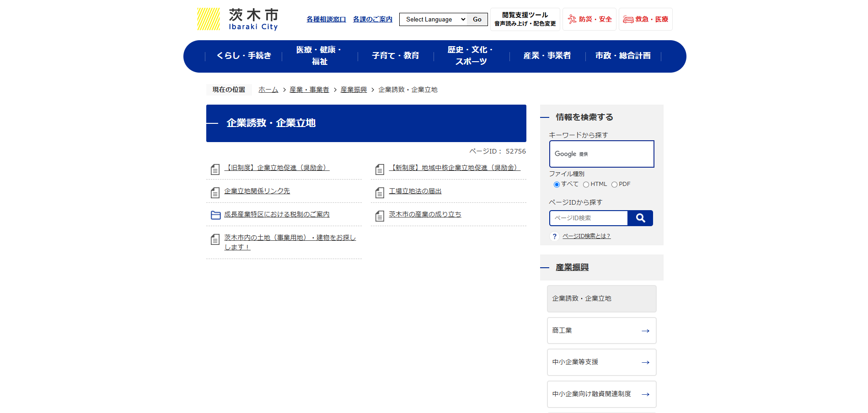This screenshot has width=868, height=413.
Task: Open 茨木市の産業の成り立ち link
Action: pyautogui.click(x=425, y=214)
